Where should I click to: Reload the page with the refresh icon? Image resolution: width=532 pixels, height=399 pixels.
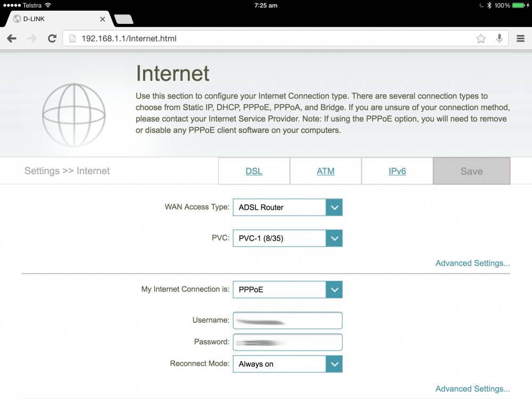52,38
